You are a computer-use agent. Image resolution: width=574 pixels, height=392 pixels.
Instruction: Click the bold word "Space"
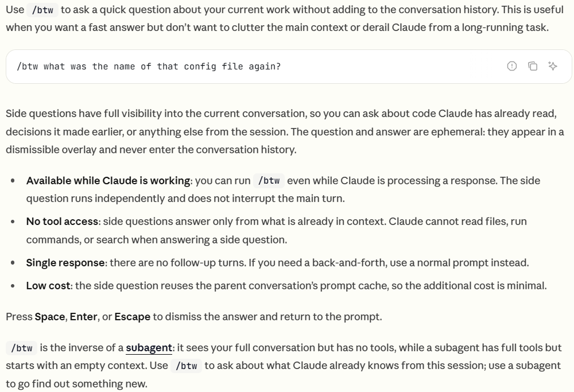click(x=49, y=317)
